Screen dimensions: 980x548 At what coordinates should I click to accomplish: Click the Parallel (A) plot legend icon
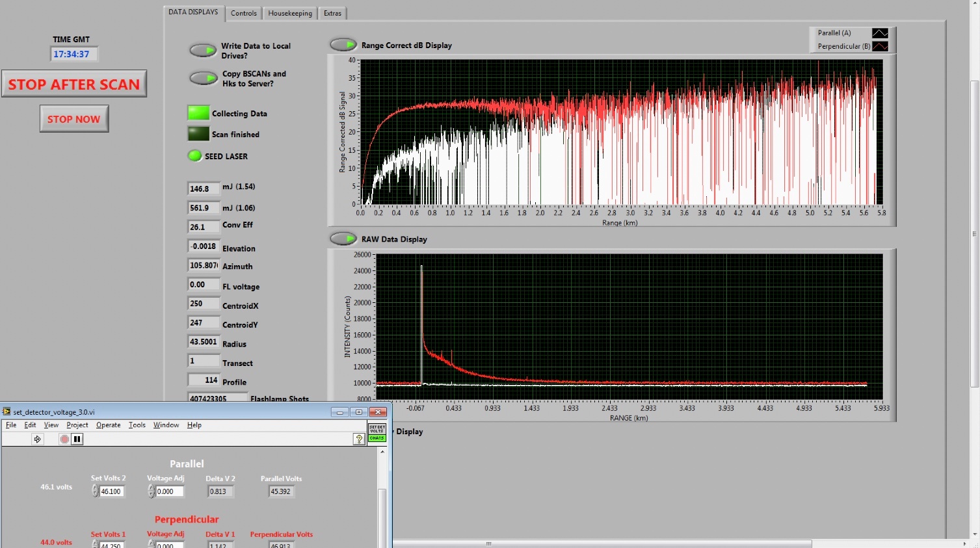pyautogui.click(x=879, y=33)
